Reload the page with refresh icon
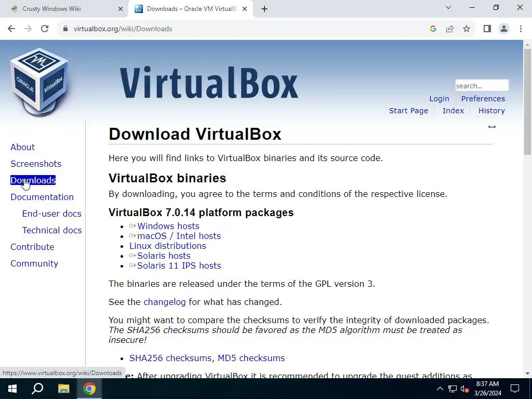Screen dimensions: 532x399 tap(45, 29)
